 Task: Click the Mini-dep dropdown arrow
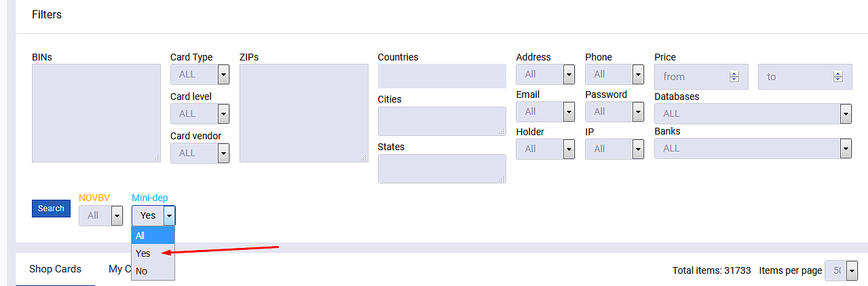[x=169, y=215]
